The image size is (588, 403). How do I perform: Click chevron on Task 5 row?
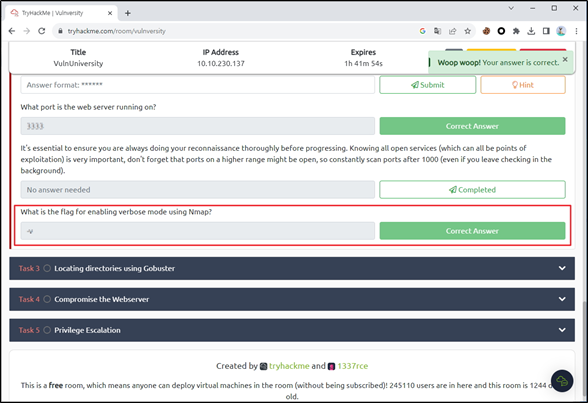click(x=562, y=330)
